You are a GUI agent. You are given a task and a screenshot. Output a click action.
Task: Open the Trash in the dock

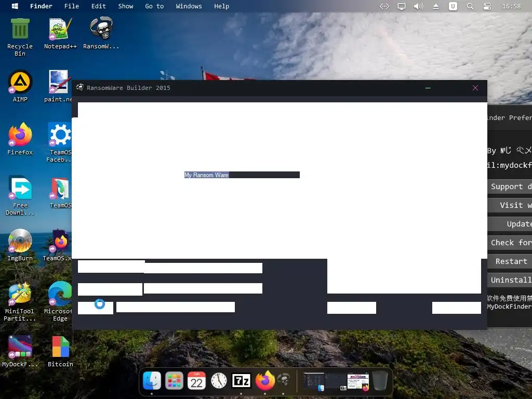[380, 381]
